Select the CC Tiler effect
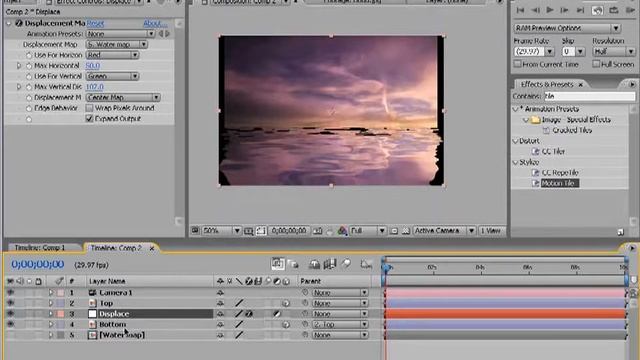Image resolution: width=640 pixels, height=360 pixels. click(553, 151)
